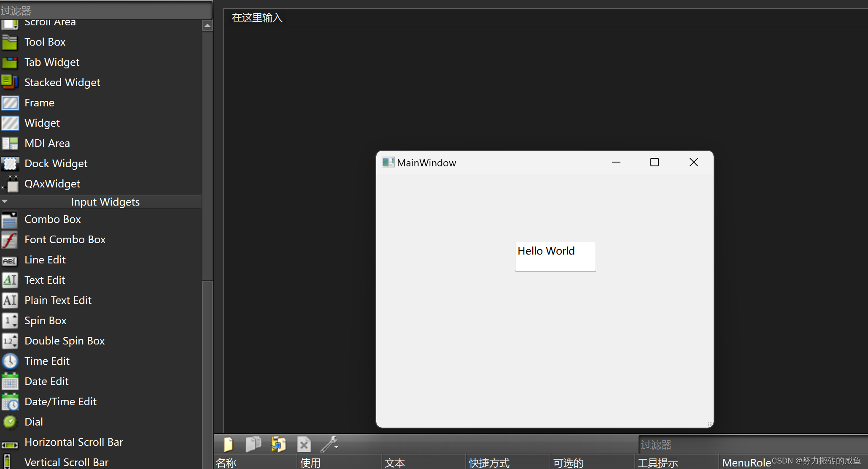Maximize the MainWindow preview
868x469 pixels.
(655, 163)
